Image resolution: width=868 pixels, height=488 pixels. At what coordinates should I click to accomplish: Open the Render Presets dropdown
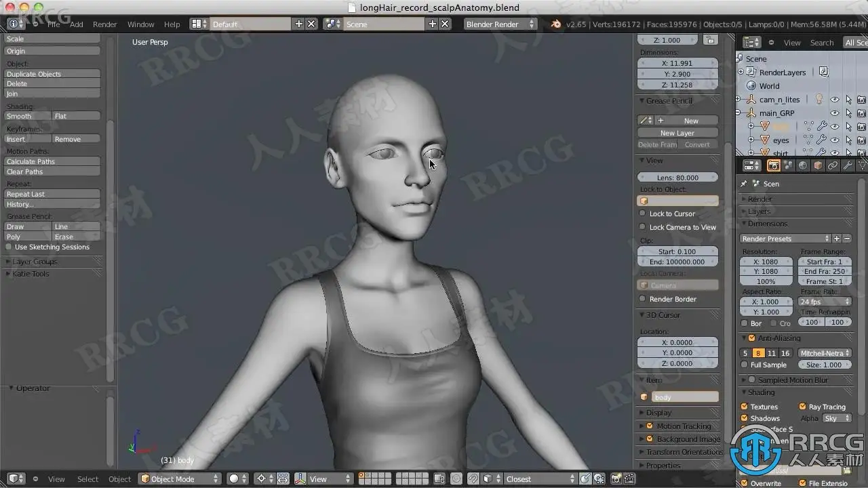[786, 239]
